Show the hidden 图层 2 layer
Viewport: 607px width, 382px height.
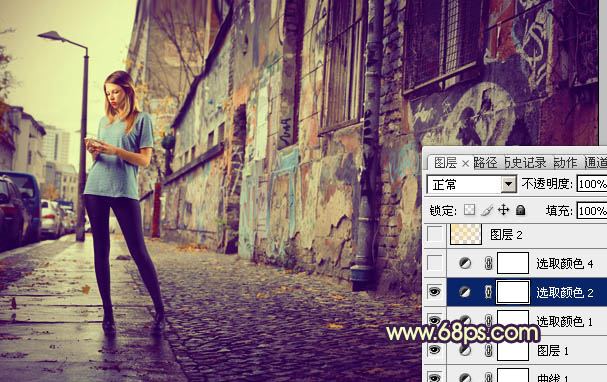tap(435, 234)
